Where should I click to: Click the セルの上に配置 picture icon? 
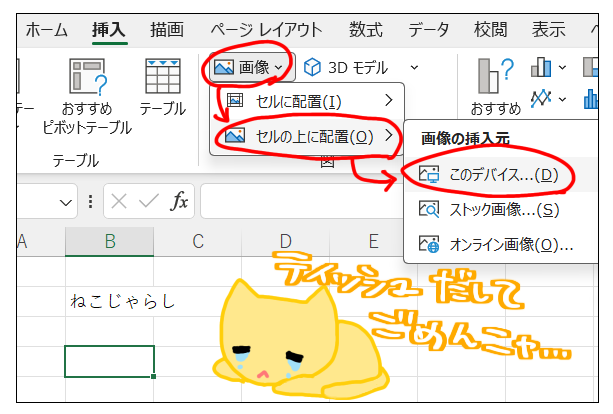tap(235, 136)
